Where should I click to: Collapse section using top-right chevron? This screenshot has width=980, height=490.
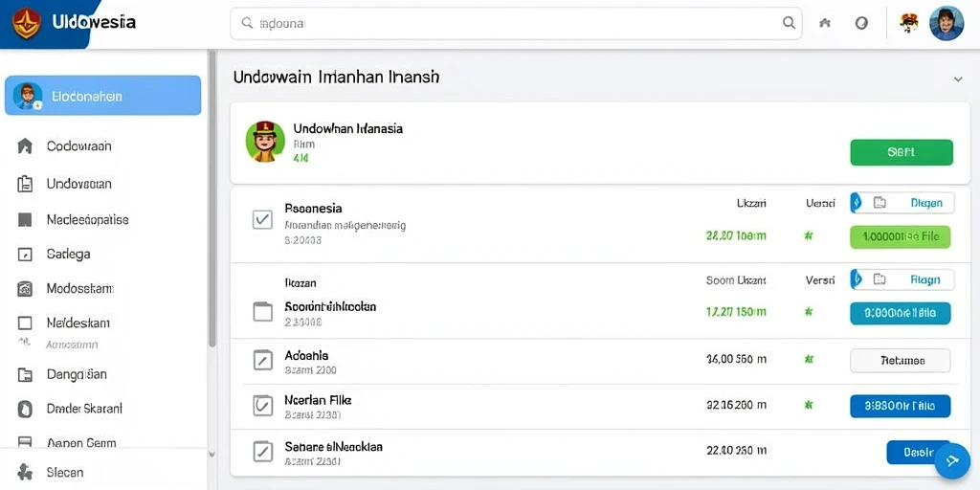(x=957, y=79)
